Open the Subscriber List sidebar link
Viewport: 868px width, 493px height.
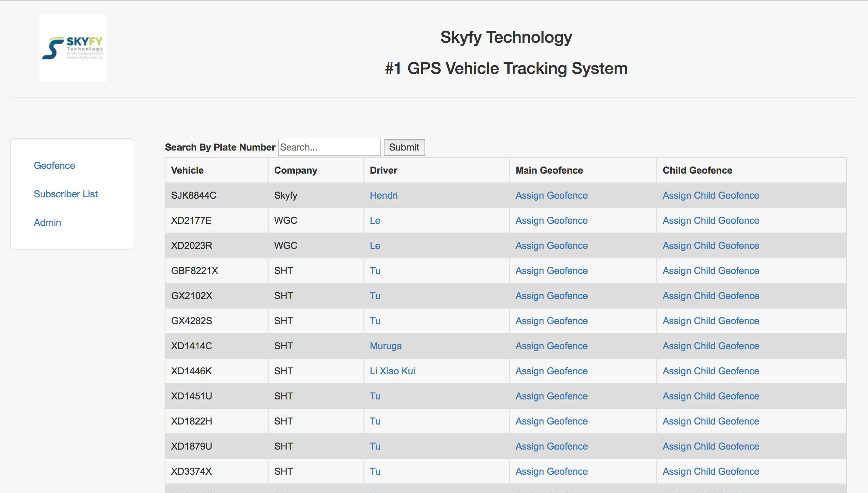(65, 194)
